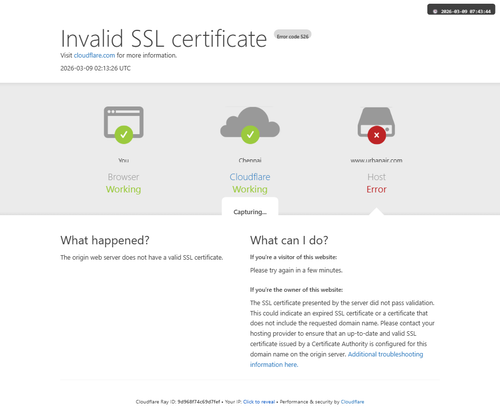The image size is (500, 418).
Task: Click the host server icon with red X
Action: click(376, 125)
